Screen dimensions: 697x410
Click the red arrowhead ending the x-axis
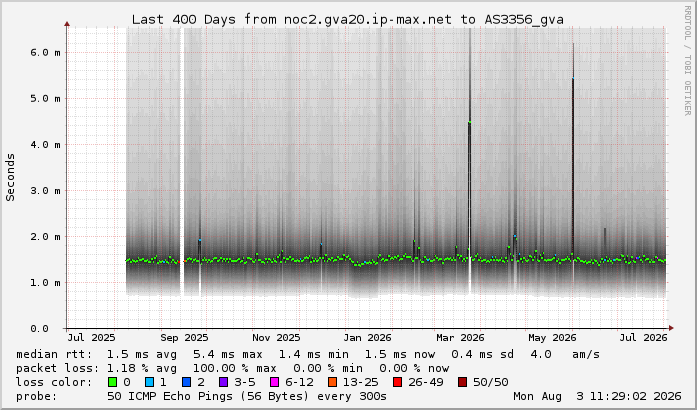(x=671, y=328)
